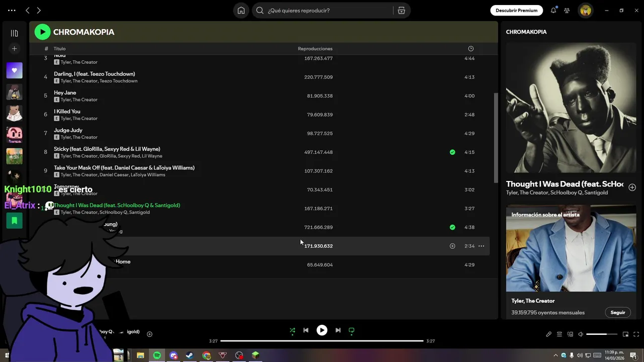Click the clock duration column icon
The height and width of the screenshot is (362, 644).
471,49
